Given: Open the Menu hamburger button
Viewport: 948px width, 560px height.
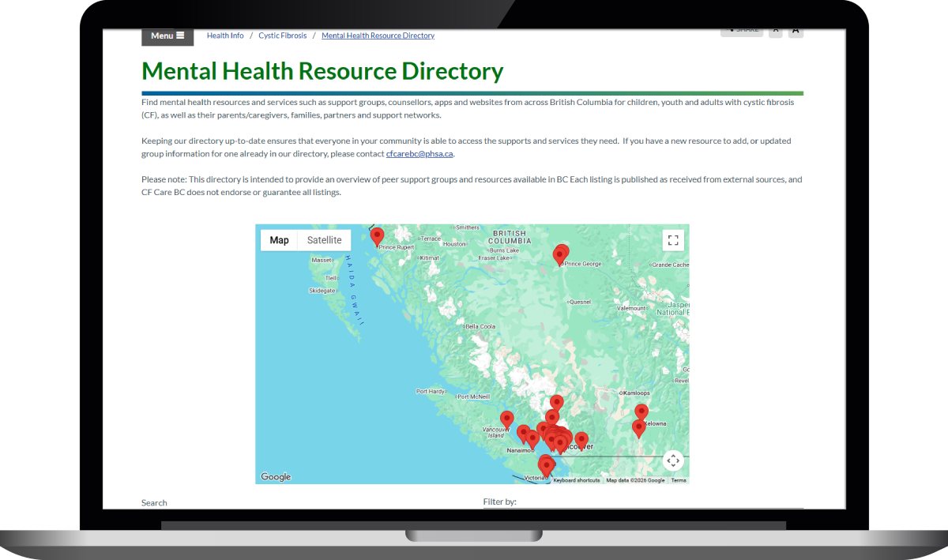Looking at the screenshot, I should pos(167,36).
